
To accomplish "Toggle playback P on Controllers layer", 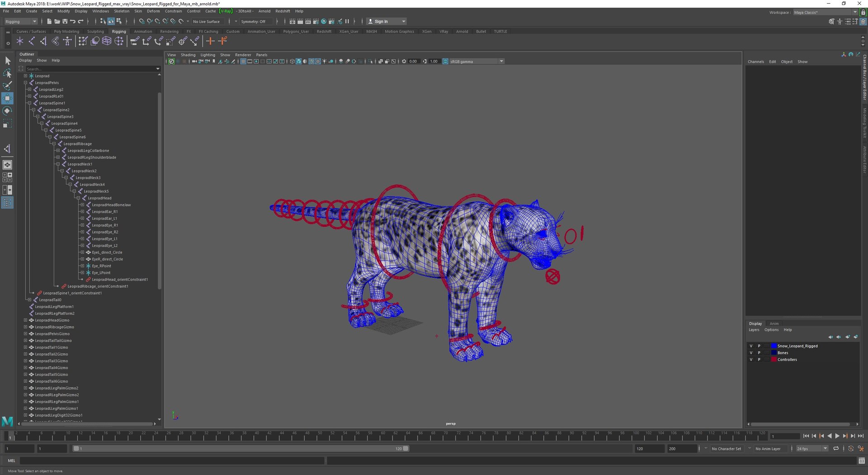I will (x=759, y=360).
